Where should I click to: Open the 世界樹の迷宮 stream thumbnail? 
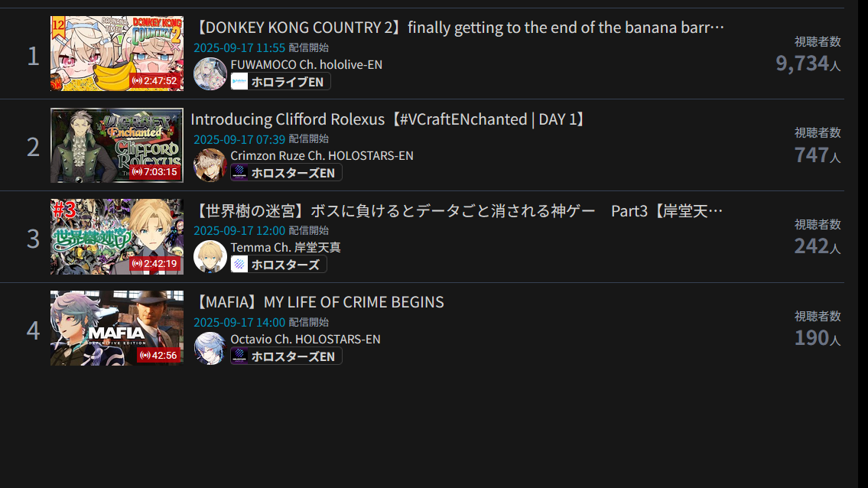click(117, 236)
